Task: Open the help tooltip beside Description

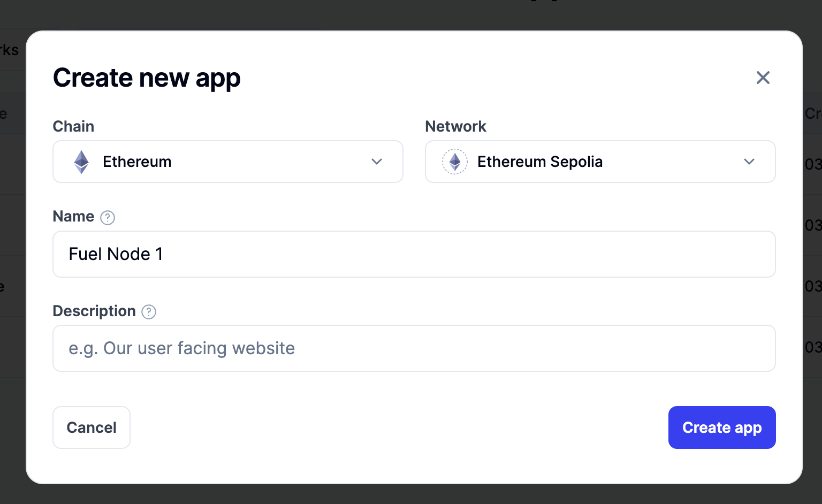Action: click(149, 311)
